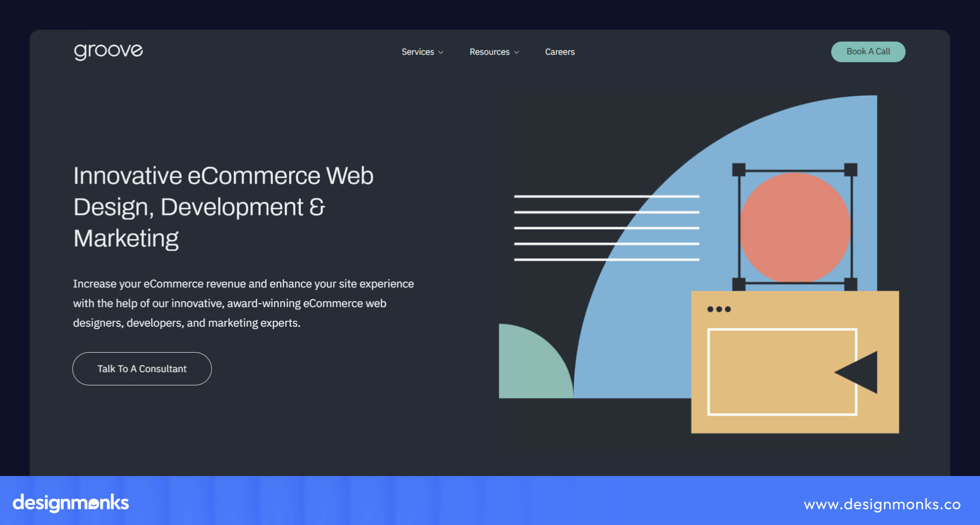The image size is (980, 525).
Task: Click the designmonks logo in the footer
Action: [71, 502]
